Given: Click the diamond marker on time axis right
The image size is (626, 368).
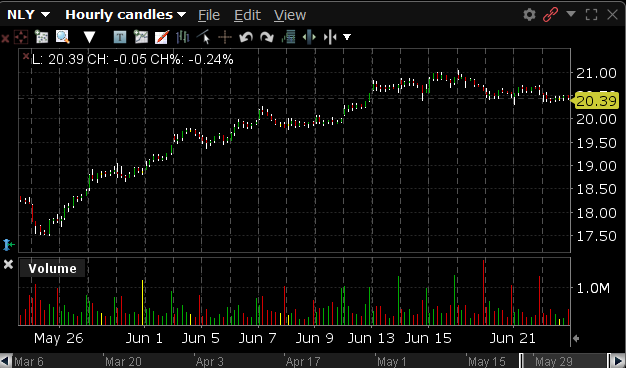Looking at the screenshot, I should [576, 338].
